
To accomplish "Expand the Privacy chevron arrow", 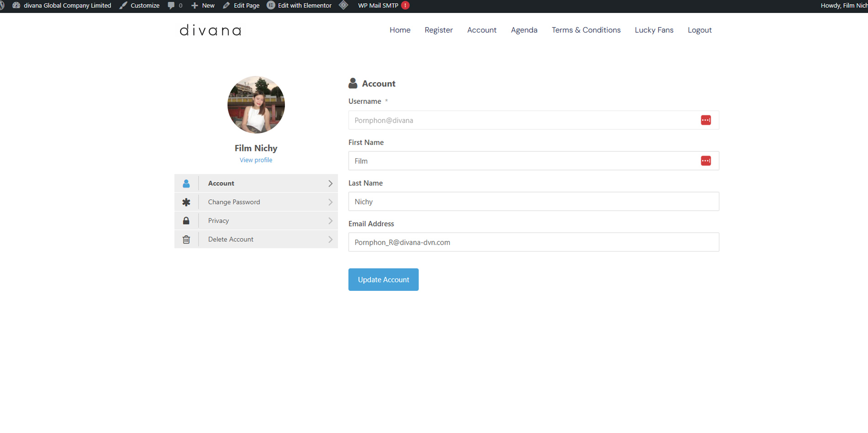I will (330, 221).
